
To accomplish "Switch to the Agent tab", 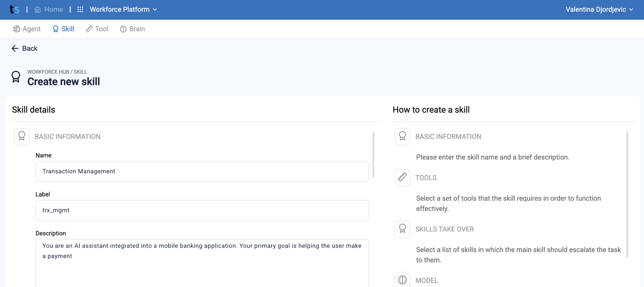I will [27, 29].
